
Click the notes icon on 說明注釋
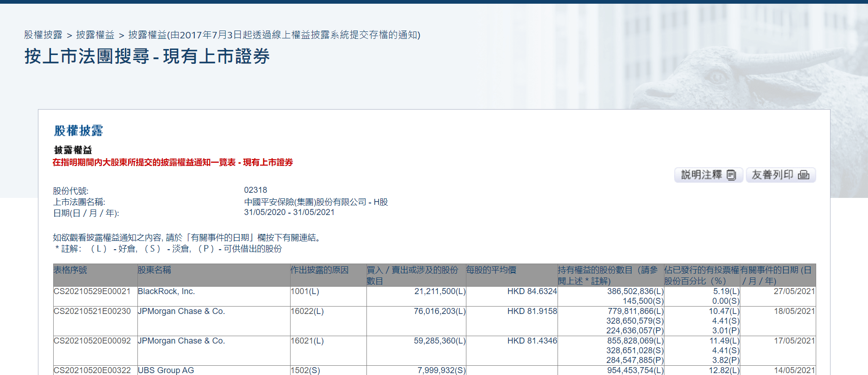coord(732,175)
